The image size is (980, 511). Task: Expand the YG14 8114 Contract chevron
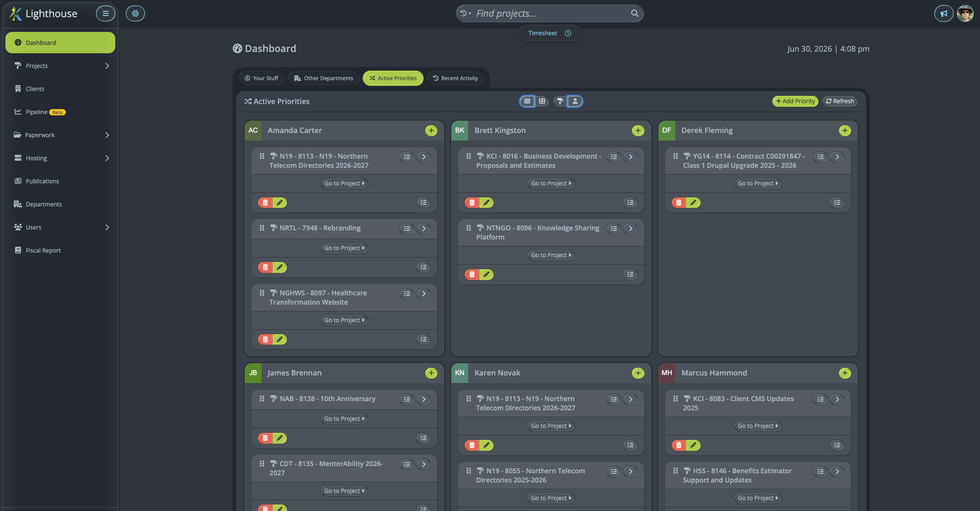[837, 157]
